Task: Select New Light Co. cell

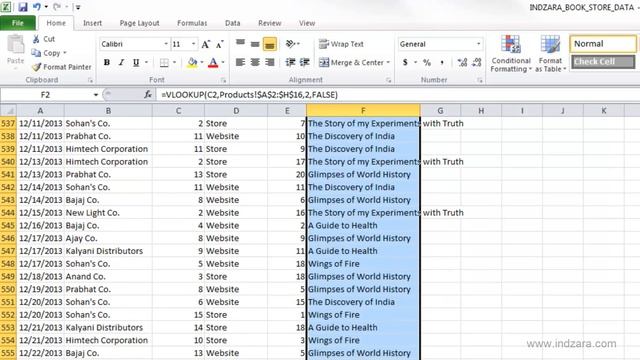Action: [108, 213]
